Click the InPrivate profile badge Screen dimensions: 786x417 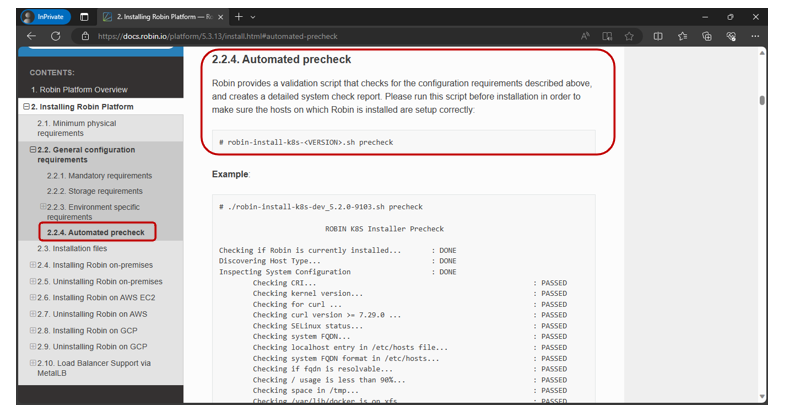(45, 17)
